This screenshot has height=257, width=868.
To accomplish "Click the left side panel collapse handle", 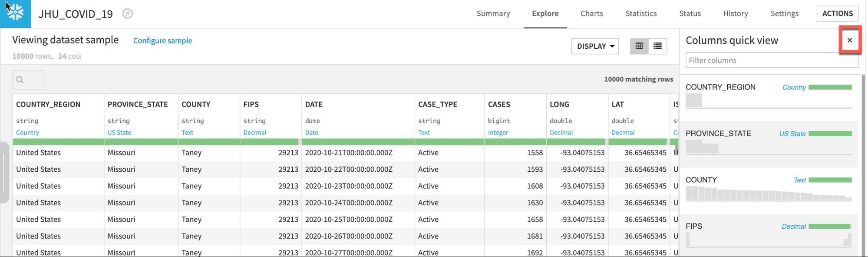I will tap(4, 172).
